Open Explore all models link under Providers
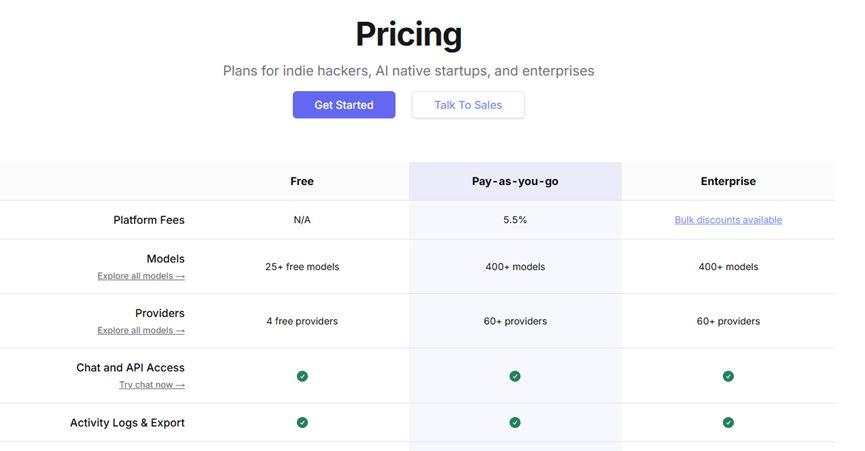The width and height of the screenshot is (865, 451). 141,330
